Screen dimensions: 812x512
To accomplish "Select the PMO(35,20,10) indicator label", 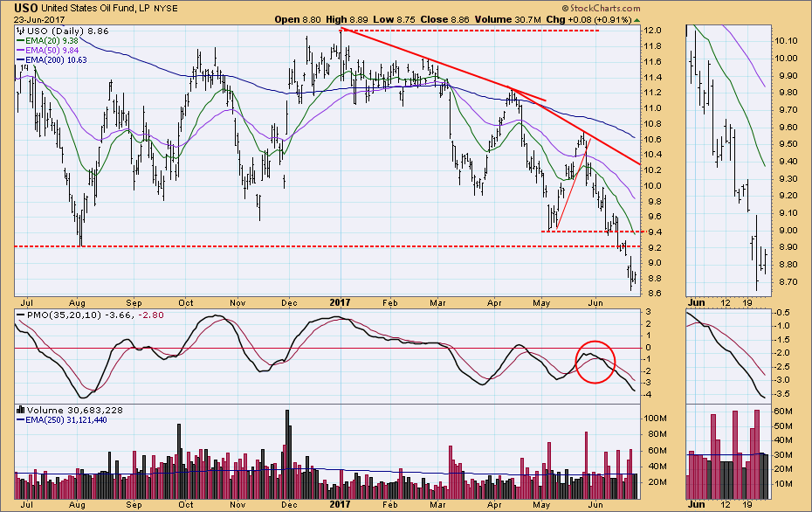I will click(65, 315).
